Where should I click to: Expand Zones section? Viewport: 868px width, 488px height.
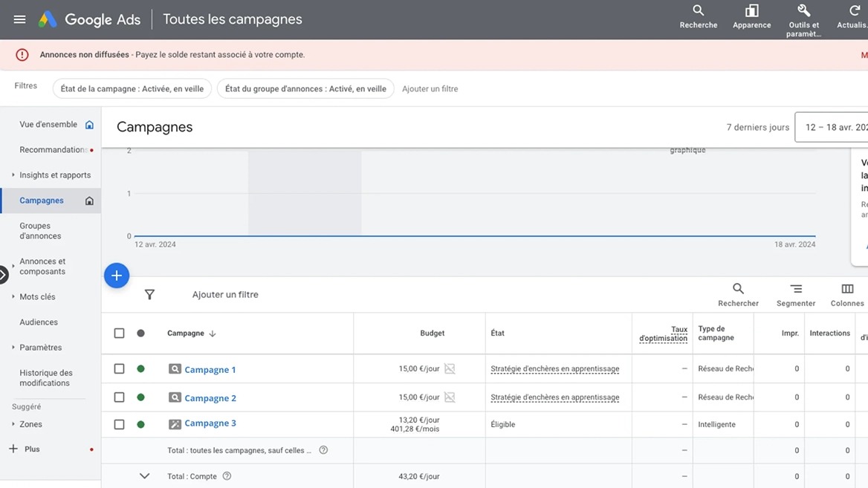click(x=13, y=424)
